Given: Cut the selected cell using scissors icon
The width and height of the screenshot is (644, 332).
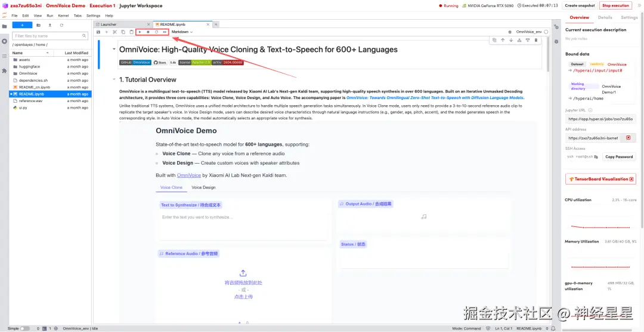Looking at the screenshot, I should click(x=115, y=32).
